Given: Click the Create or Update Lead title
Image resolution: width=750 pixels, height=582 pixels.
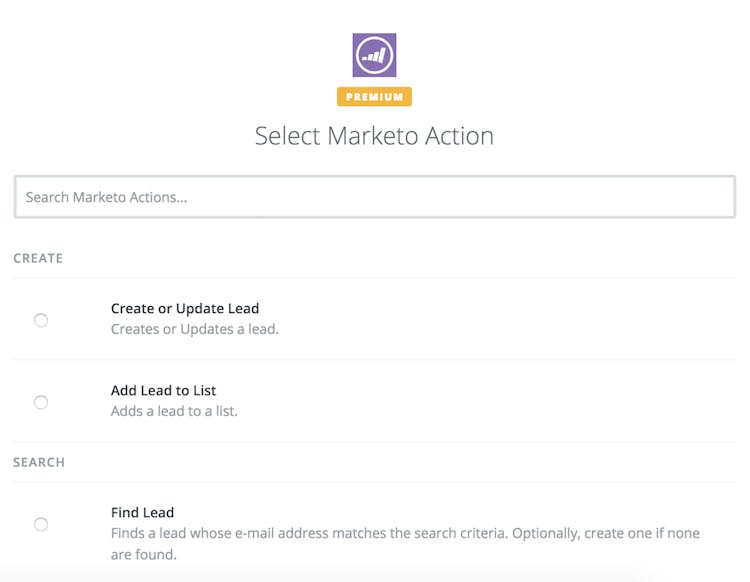Looking at the screenshot, I should tap(185, 308).
